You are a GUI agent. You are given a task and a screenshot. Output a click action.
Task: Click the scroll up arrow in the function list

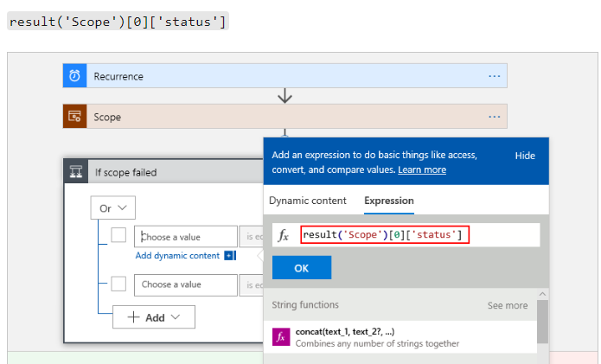tap(542, 294)
